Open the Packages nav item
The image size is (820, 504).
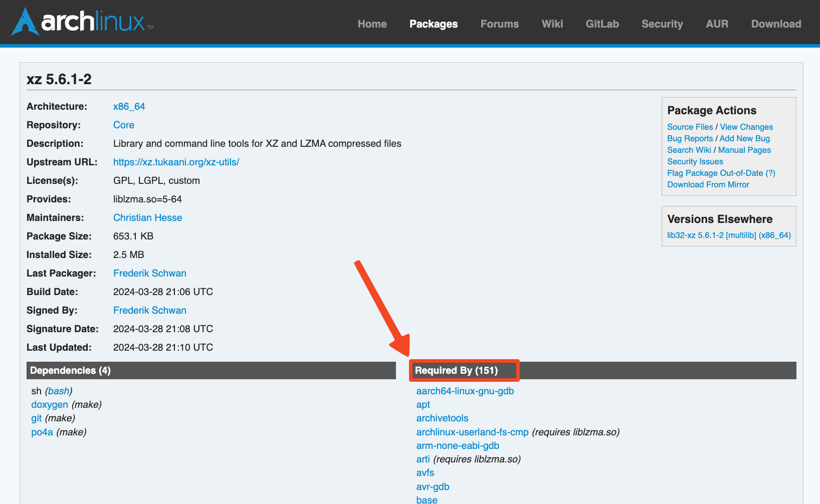434,24
